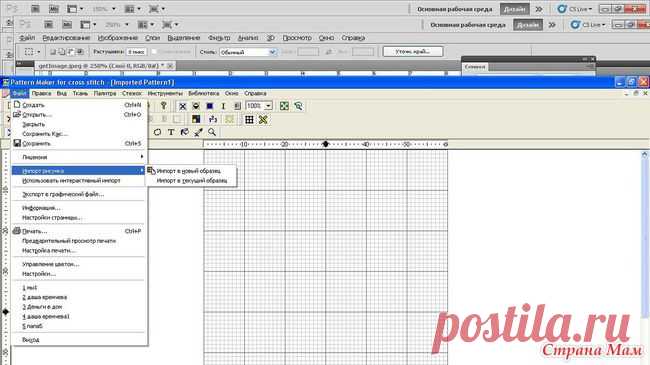
Task: Click the full cross stitch X icon
Action: 182,106
